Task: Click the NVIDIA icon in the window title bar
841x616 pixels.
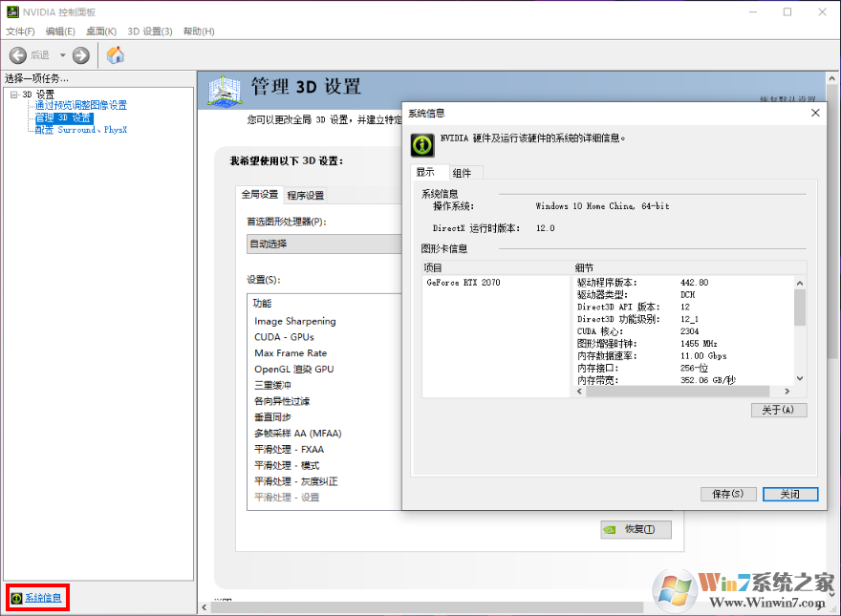Action: click(11, 11)
